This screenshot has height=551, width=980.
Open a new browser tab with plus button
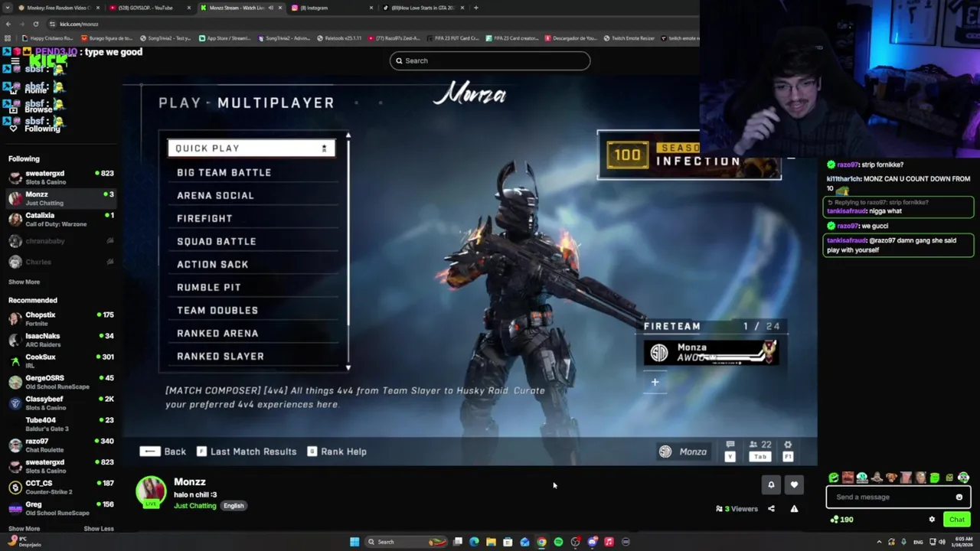coord(475,8)
